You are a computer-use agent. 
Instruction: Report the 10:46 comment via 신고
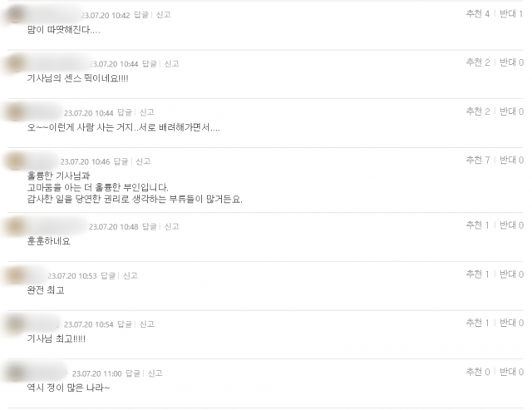pos(143,161)
